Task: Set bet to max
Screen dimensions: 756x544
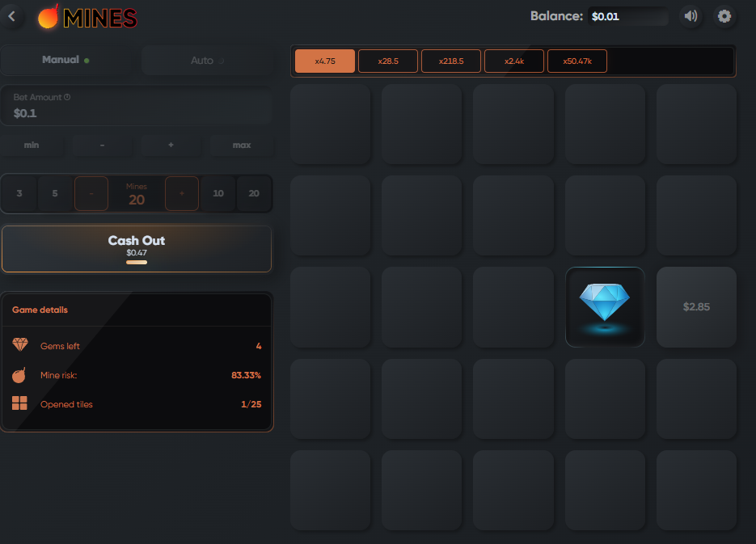Action: 242,145
